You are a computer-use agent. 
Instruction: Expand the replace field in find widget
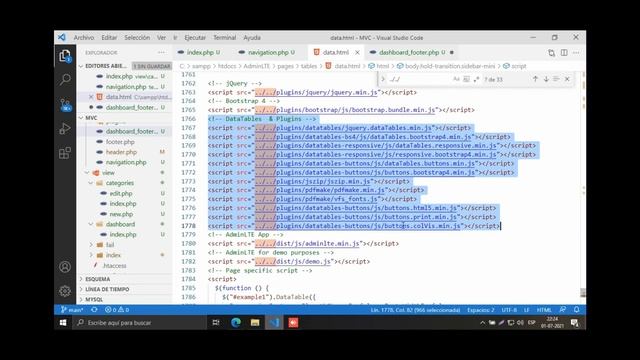click(383, 79)
